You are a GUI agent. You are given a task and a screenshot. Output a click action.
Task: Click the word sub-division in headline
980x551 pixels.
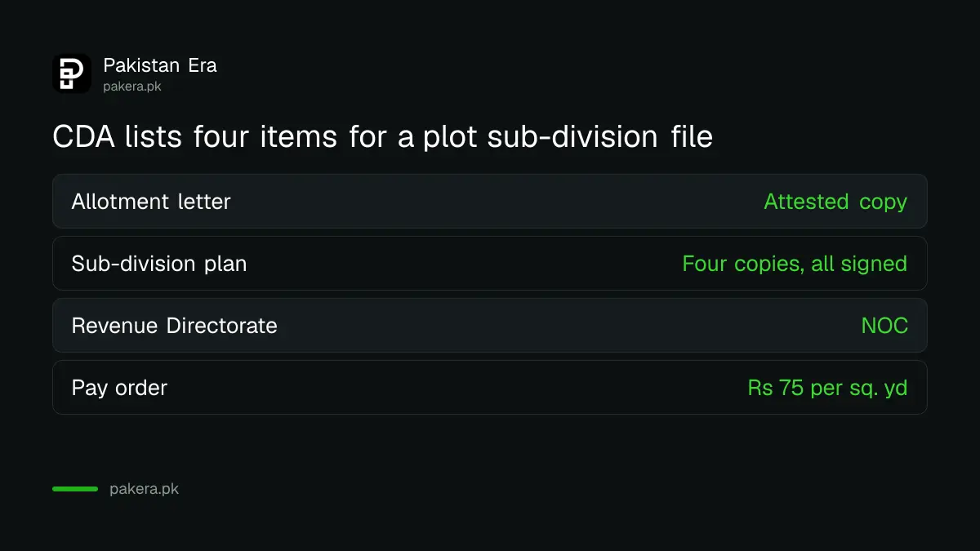(572, 136)
